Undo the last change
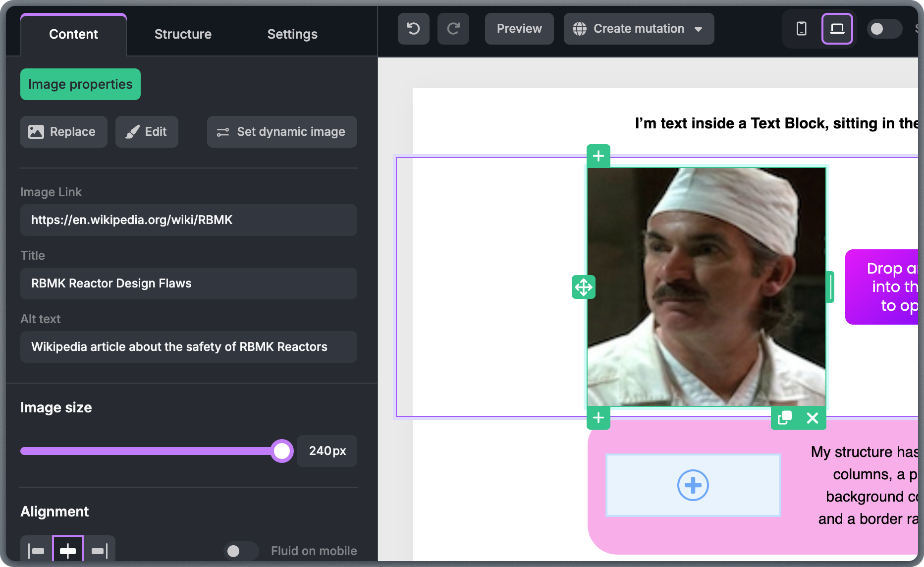 click(x=413, y=28)
